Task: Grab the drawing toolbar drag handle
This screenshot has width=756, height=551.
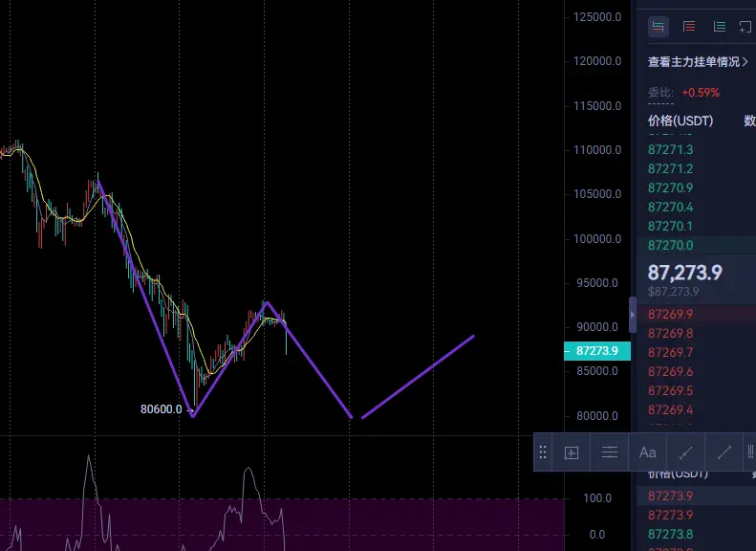Action: [543, 452]
